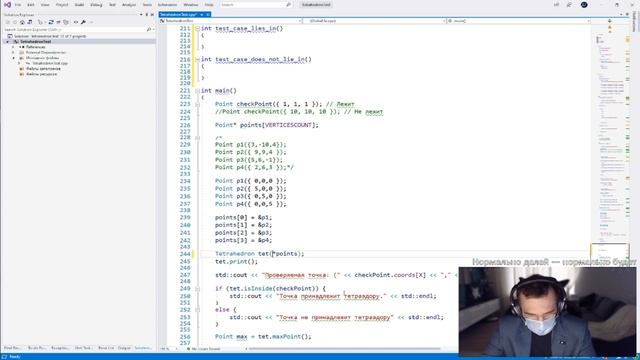640x360 pixels.
Task: Open the Extensions menu
Action: click(x=167, y=4)
